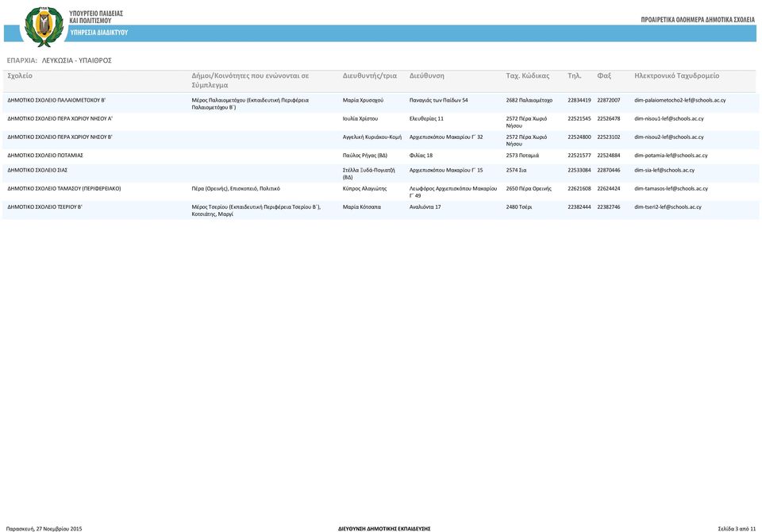The height and width of the screenshot is (532, 762).
Task: Click fax number '22524884'
Action: click(609, 156)
